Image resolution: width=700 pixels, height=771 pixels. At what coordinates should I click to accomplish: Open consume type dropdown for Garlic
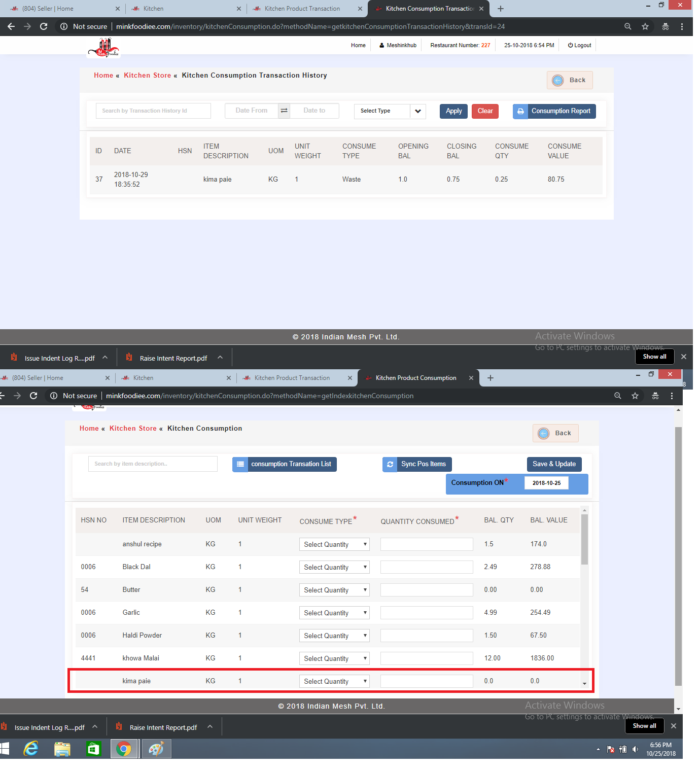tap(334, 613)
